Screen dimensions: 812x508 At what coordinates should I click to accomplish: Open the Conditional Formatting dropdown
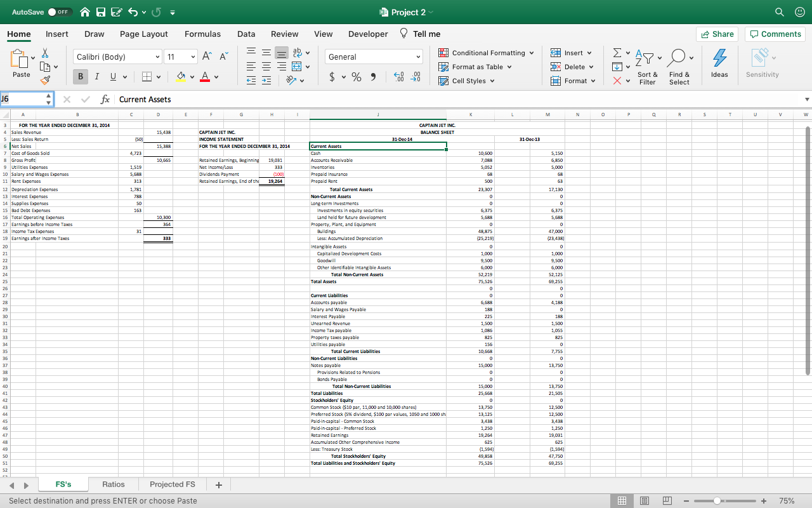(x=487, y=53)
